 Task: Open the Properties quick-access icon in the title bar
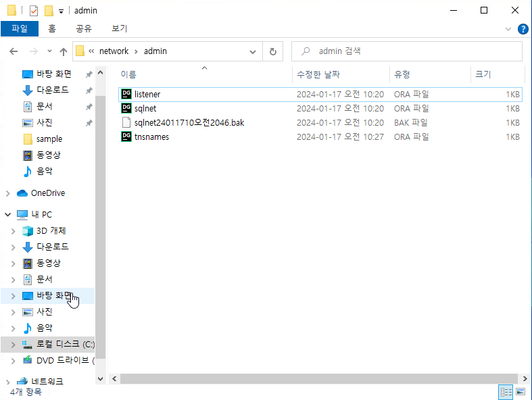pyautogui.click(x=34, y=11)
